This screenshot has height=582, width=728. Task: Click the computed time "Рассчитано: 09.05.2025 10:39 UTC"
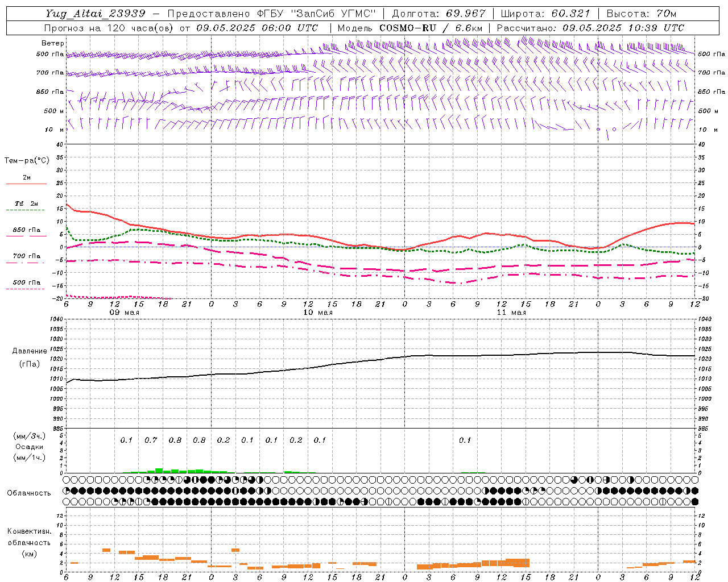click(x=590, y=28)
